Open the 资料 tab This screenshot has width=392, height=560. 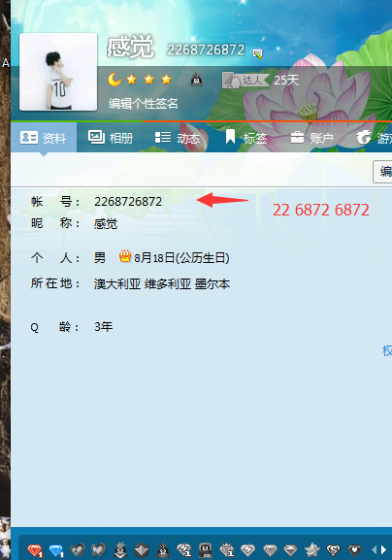tap(44, 138)
